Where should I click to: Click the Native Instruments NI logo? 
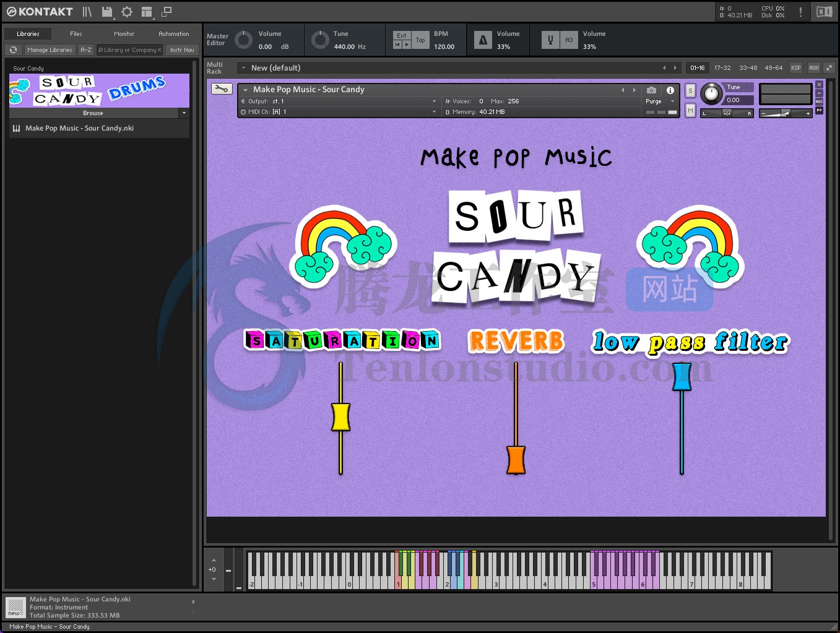825,12
